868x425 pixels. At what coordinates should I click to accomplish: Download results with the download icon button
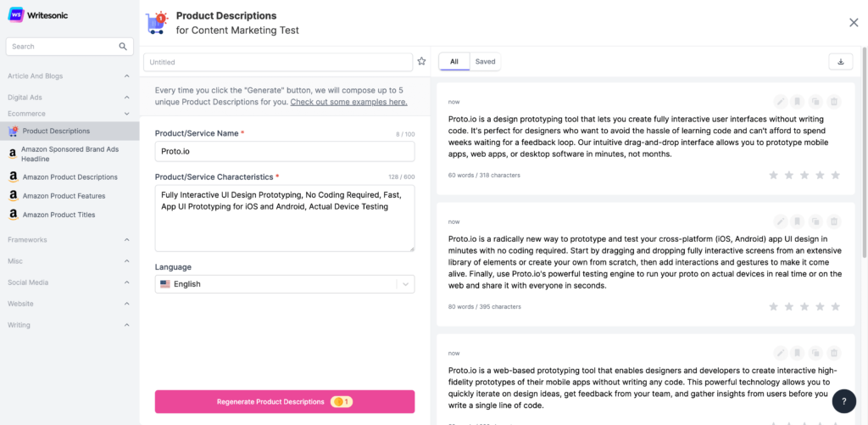[841, 62]
